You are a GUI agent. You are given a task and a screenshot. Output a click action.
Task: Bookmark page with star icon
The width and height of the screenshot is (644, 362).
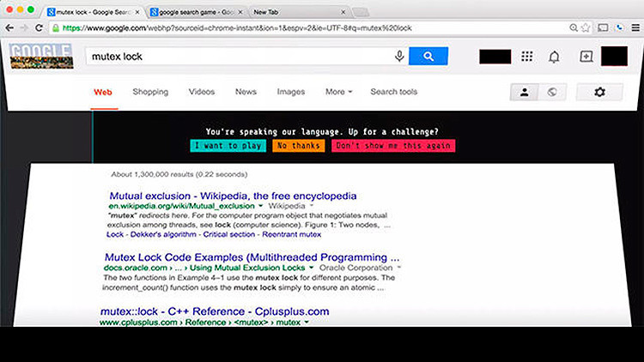click(x=586, y=28)
